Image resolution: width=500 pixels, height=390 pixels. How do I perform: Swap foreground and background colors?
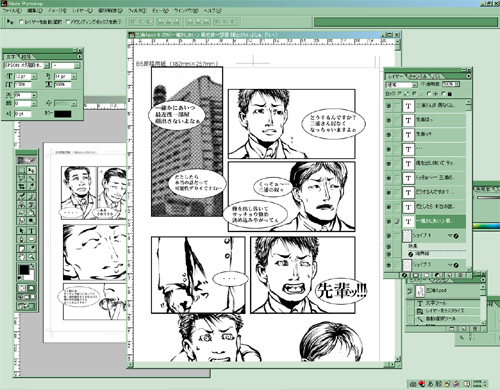pyautogui.click(x=32, y=266)
